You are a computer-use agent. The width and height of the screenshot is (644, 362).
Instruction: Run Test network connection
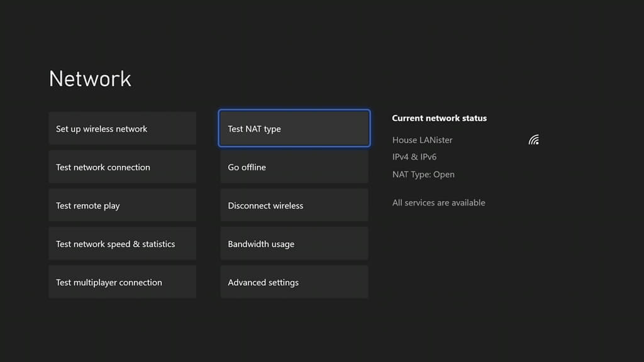coord(122,167)
